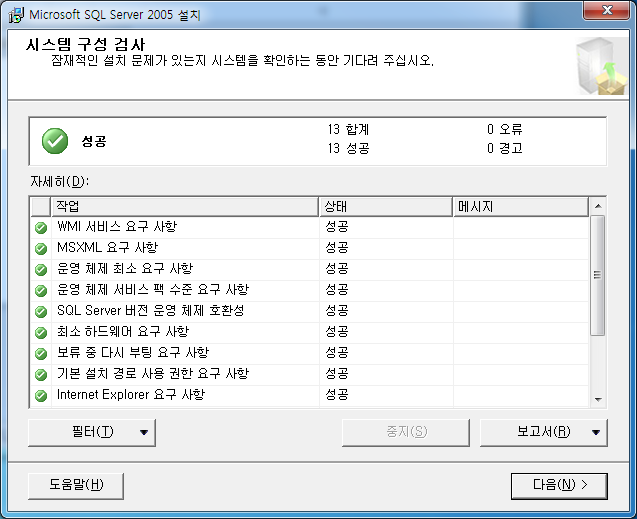Viewport: 637px width, 519px height.
Task: Click the 시스템 구성 검사 heading
Action: tap(85, 44)
